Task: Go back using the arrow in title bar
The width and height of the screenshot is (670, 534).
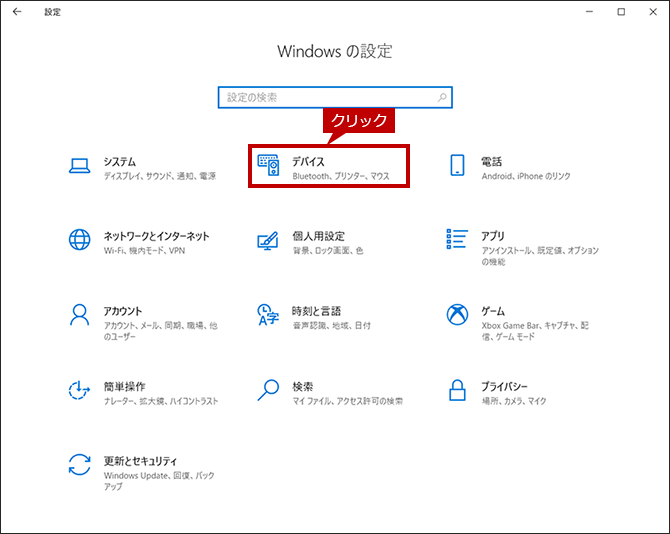Action: pyautogui.click(x=17, y=12)
